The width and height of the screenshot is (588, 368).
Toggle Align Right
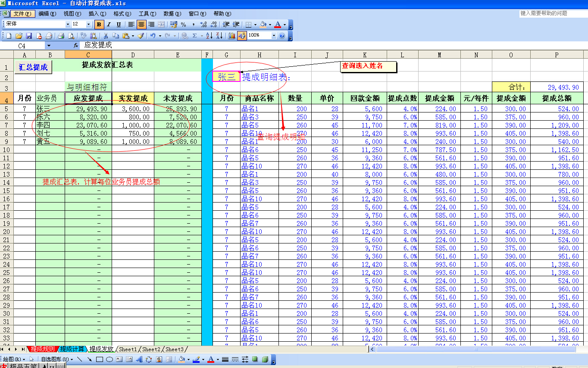151,25
